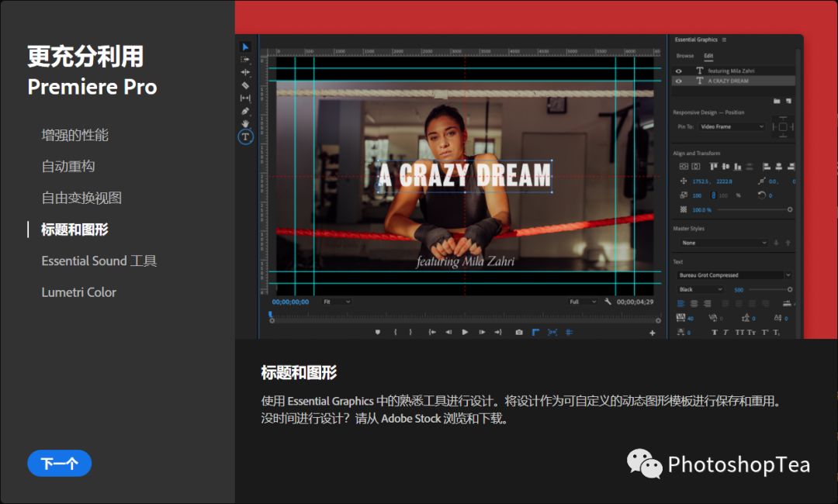838x504 pixels.
Task: Step back one frame
Action: pos(448,332)
